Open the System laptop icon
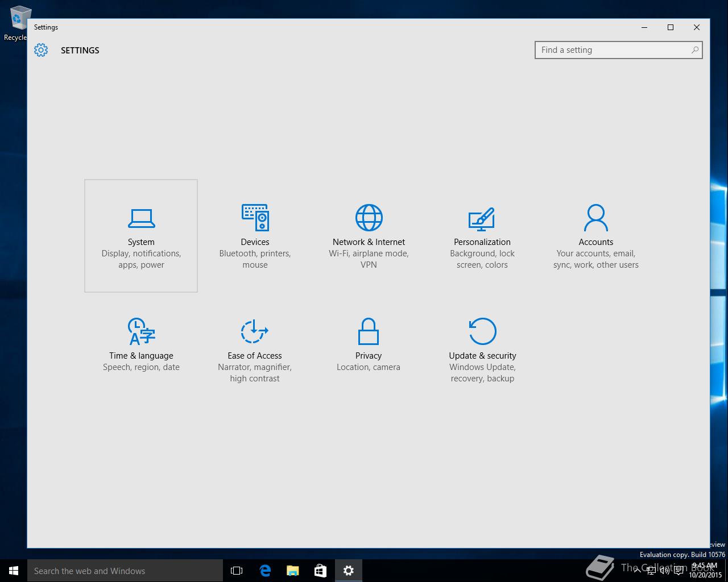Viewport: 728px width, 582px height. (141, 218)
